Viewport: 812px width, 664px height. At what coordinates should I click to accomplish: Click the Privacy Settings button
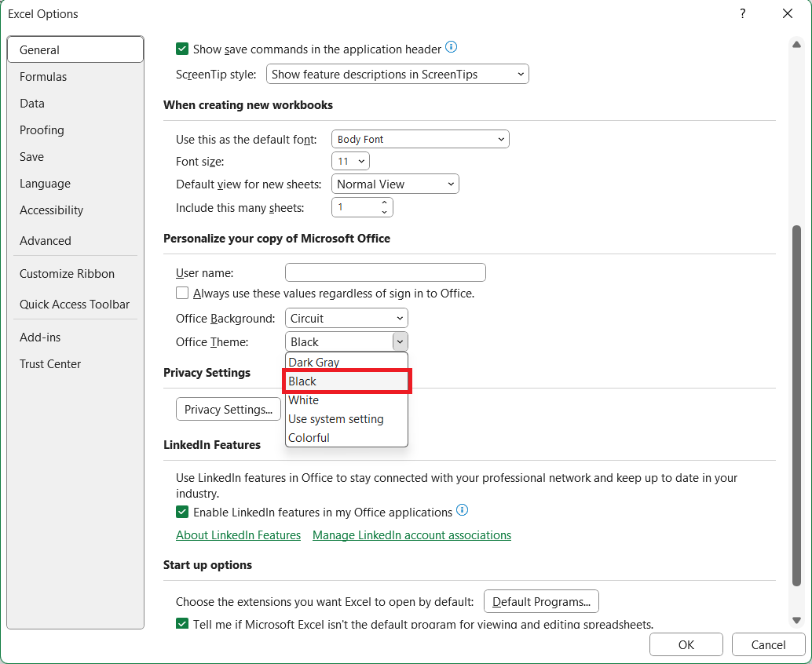coord(229,410)
